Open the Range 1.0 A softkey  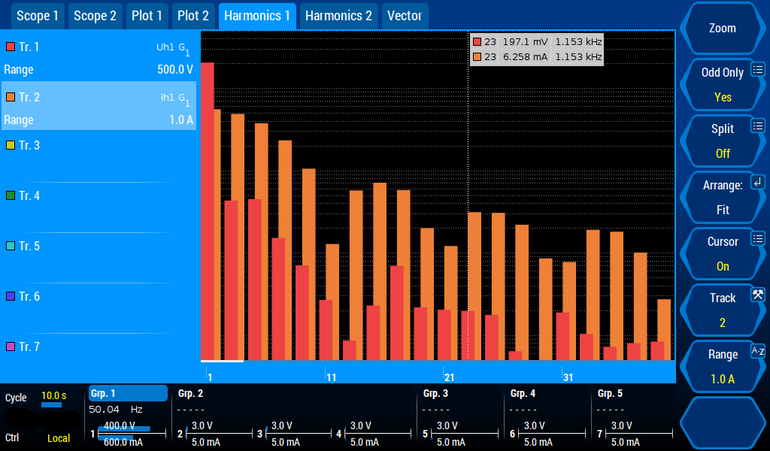(722, 366)
